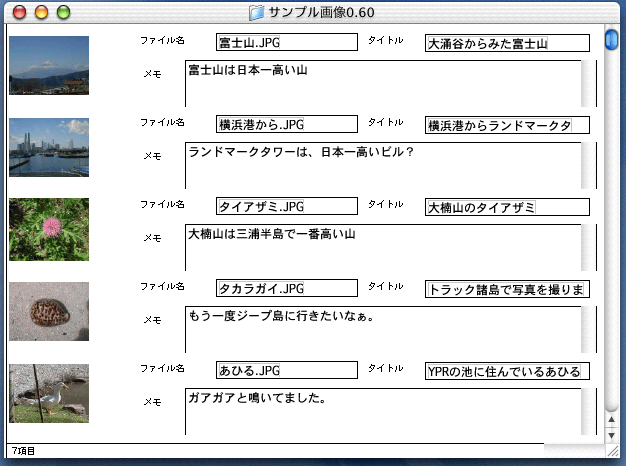Select the Yokohama harbor skyline thumbnail

[49, 147]
